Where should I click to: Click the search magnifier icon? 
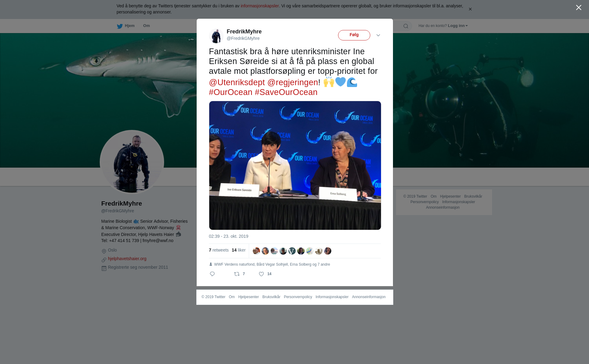pos(406,26)
